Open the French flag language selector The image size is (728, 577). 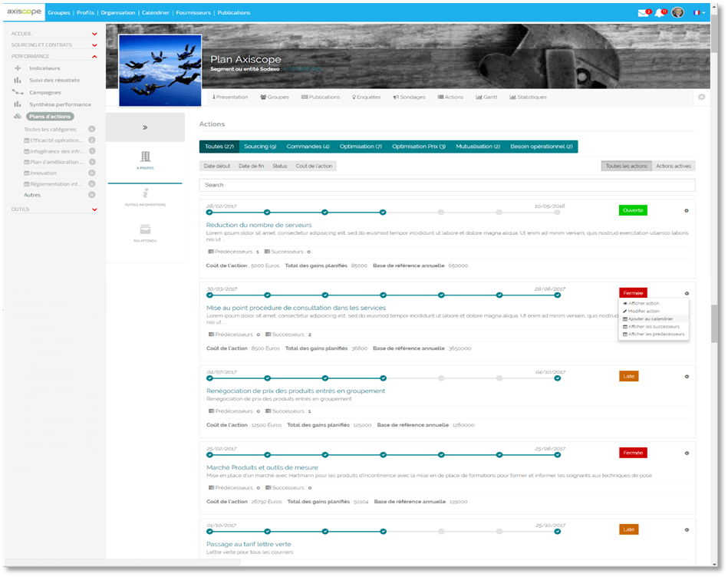pyautogui.click(x=699, y=13)
